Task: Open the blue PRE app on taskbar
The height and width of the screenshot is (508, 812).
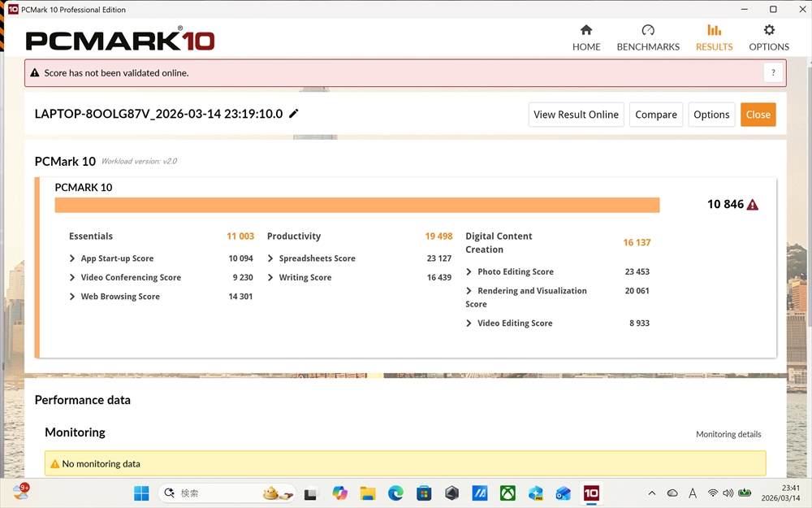Action: click(x=535, y=493)
